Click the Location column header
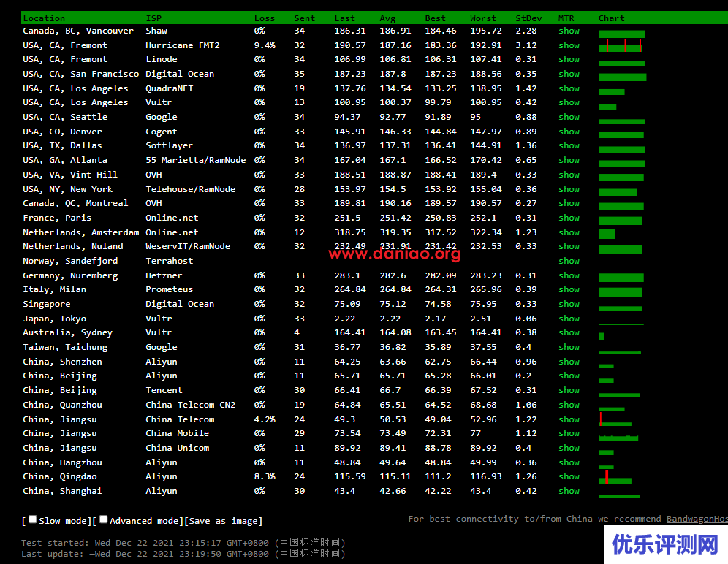728x564 pixels. coord(44,18)
